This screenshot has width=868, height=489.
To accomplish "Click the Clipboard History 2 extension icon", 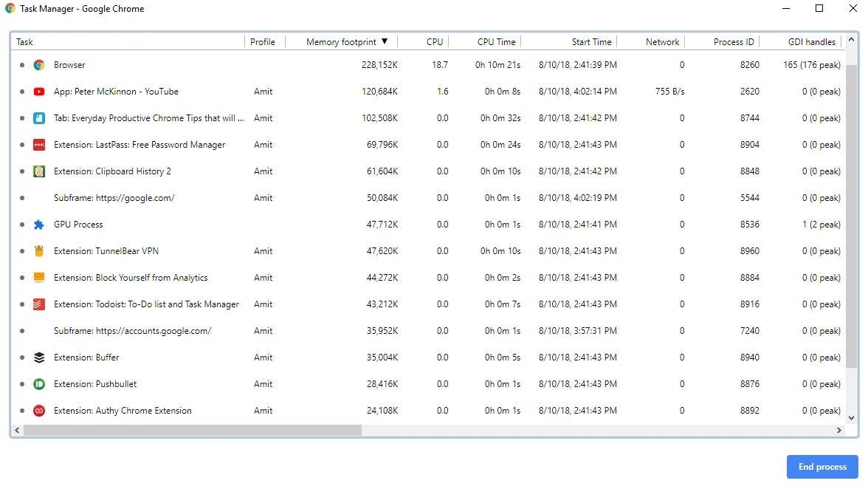I will point(38,171).
